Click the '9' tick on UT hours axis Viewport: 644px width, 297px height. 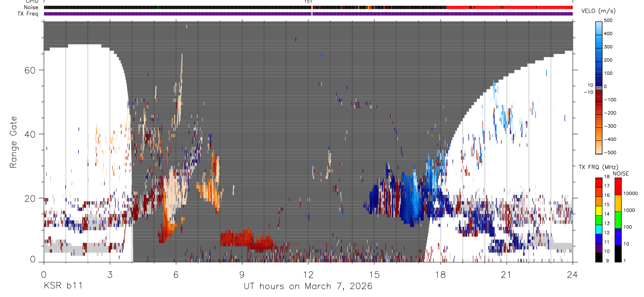(x=242, y=274)
